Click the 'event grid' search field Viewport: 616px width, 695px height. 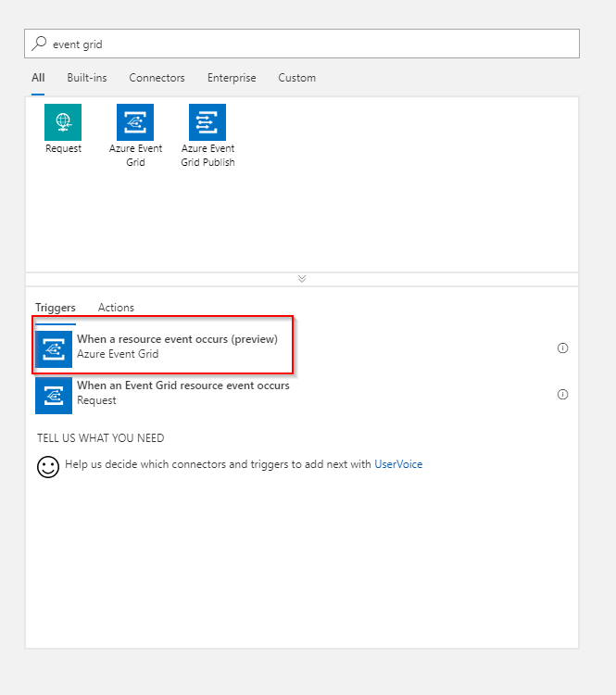pos(302,44)
